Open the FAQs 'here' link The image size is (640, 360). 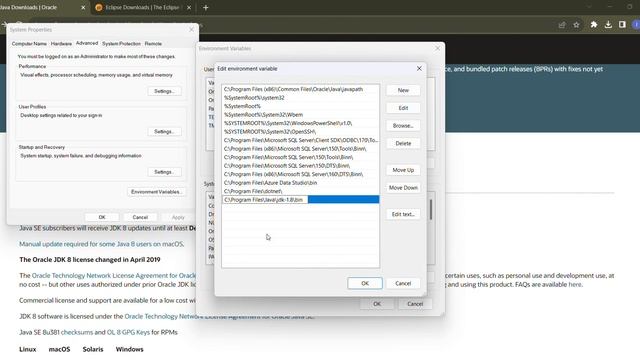(575, 284)
